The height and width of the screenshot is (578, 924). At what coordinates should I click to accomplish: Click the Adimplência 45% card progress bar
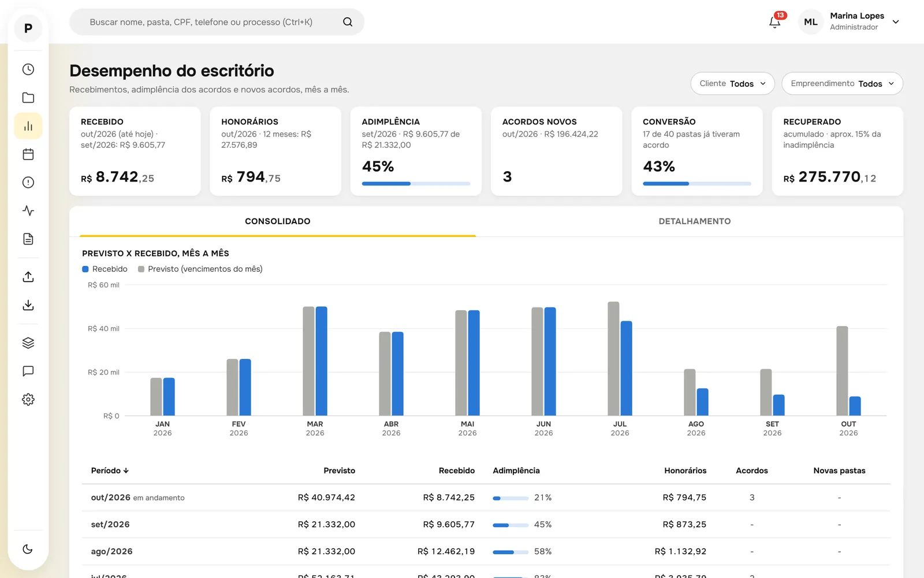[416, 184]
